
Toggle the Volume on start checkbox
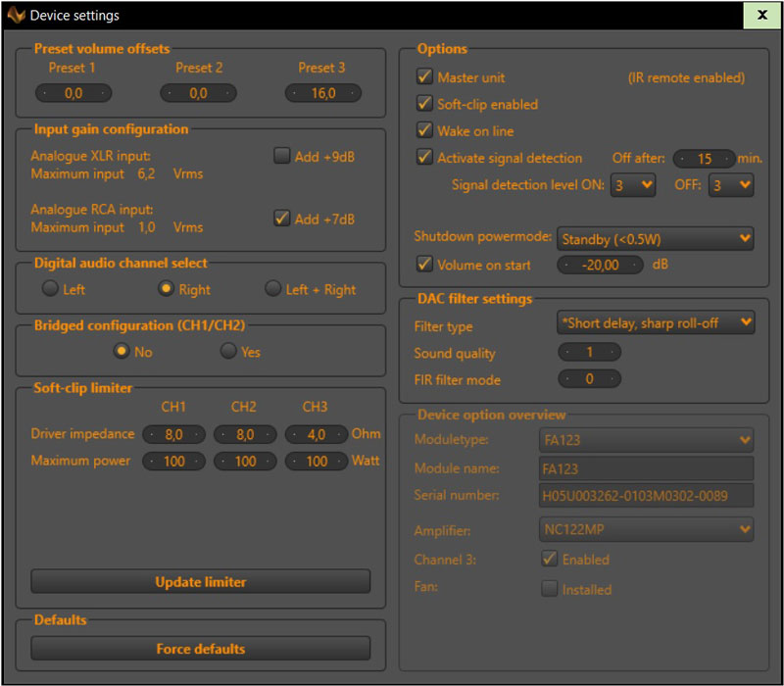424,264
